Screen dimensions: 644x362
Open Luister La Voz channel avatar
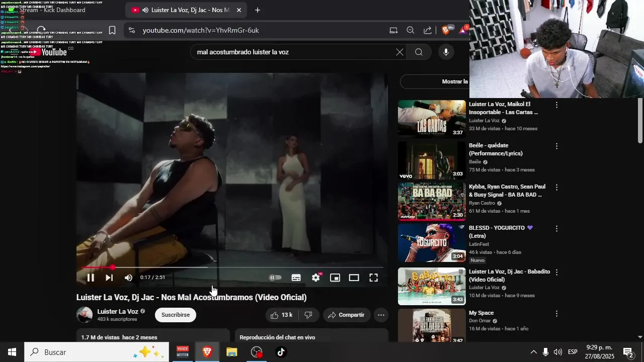coord(85,315)
